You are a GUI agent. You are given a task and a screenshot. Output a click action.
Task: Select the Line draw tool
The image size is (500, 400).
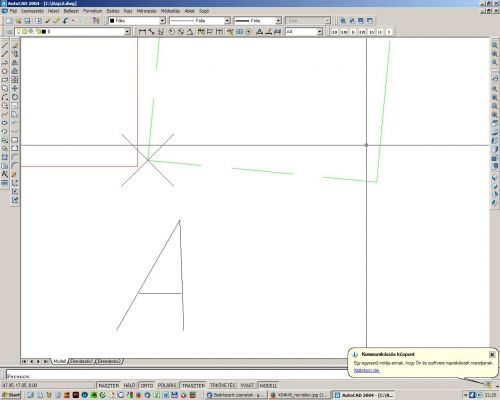point(5,45)
